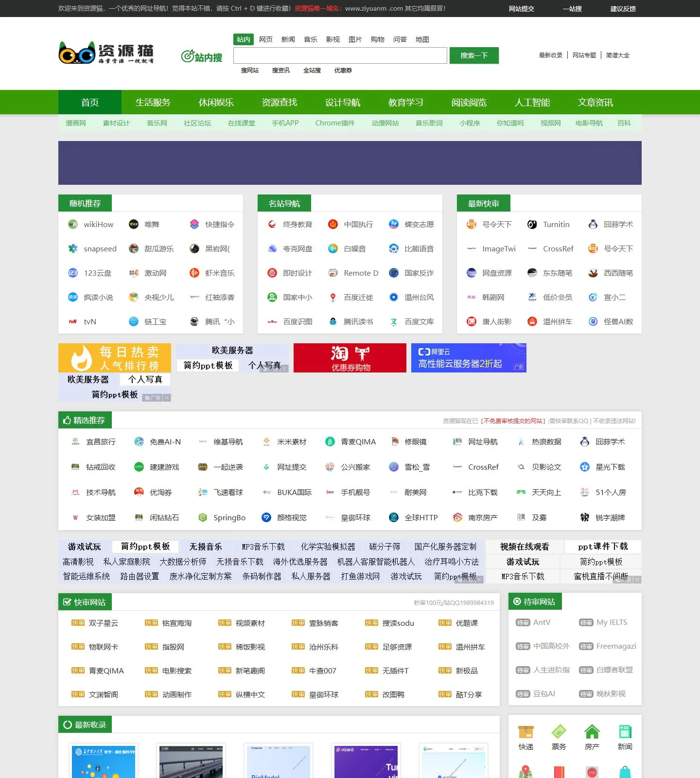Open the 人工智能 menu
This screenshot has width=700, height=778.
532,102
